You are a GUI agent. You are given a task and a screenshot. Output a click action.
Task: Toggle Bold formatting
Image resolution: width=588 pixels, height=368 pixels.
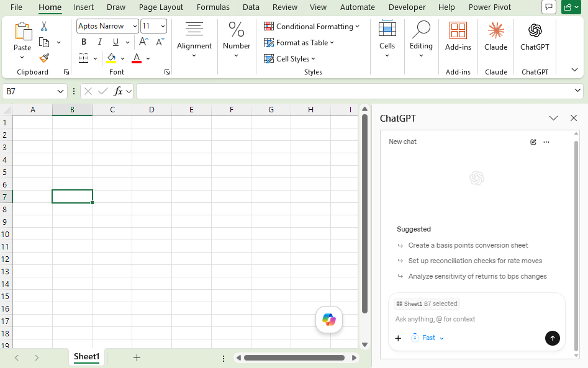[x=84, y=42]
